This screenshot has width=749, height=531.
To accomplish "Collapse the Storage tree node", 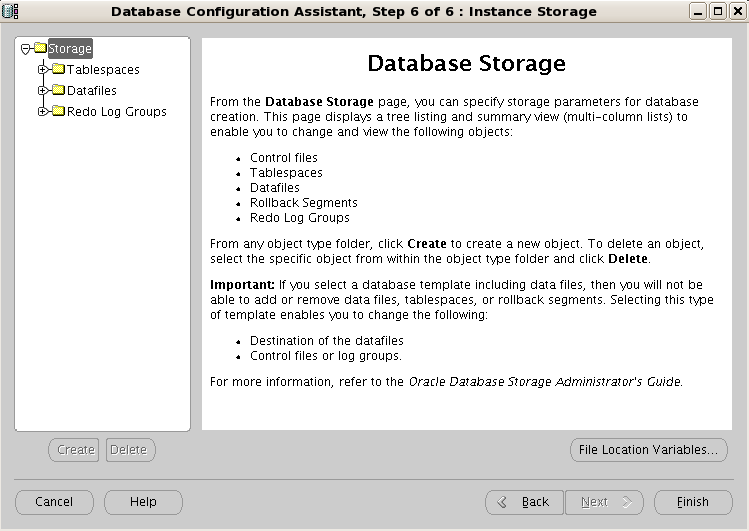I will (x=26, y=49).
